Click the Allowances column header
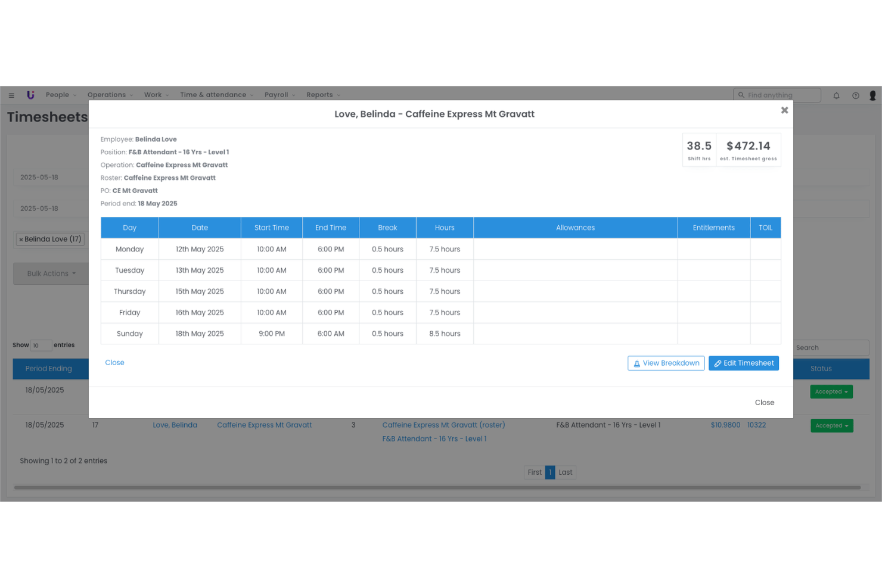The image size is (882, 588). (575, 228)
